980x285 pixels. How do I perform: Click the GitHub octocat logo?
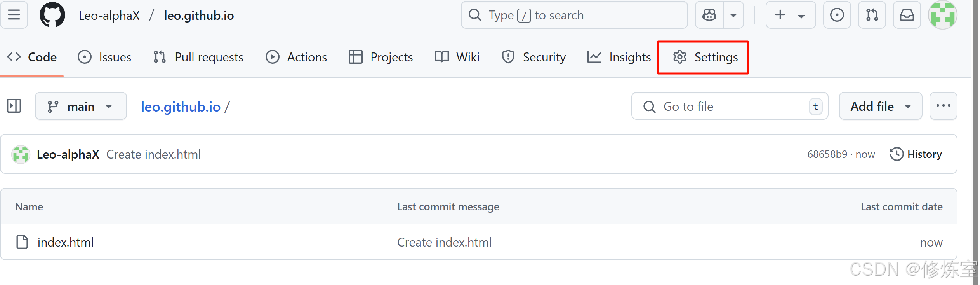click(x=52, y=15)
